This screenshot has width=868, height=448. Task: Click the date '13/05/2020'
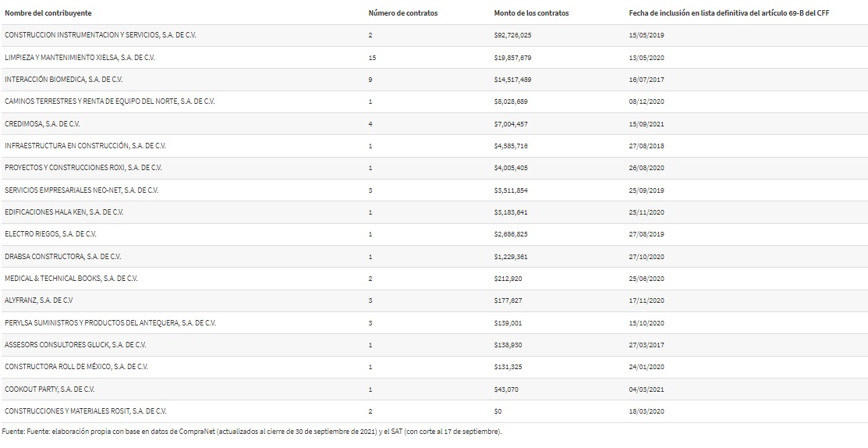pyautogui.click(x=647, y=58)
